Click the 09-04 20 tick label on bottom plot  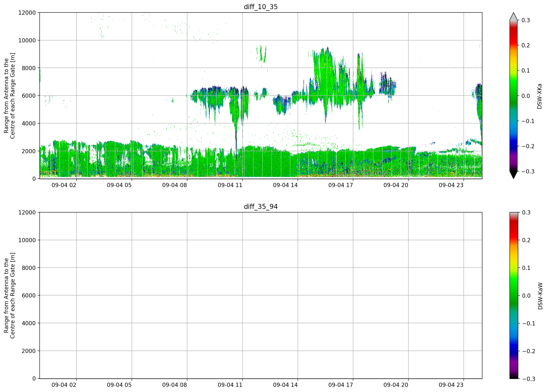point(396,385)
